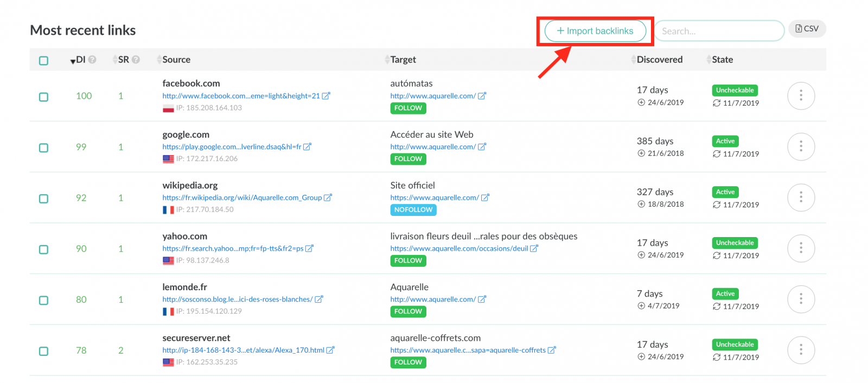The width and height of the screenshot is (868, 383).
Task: Open wikipedia.org source URL external-link icon
Action: [328, 197]
